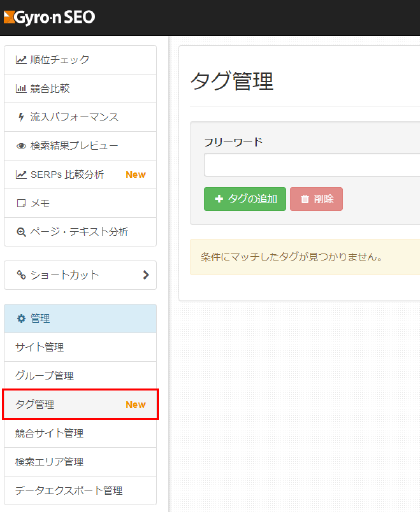The width and height of the screenshot is (420, 512).
Task: Click the chart icon beside SERPs 比較分析
Action: point(21,174)
